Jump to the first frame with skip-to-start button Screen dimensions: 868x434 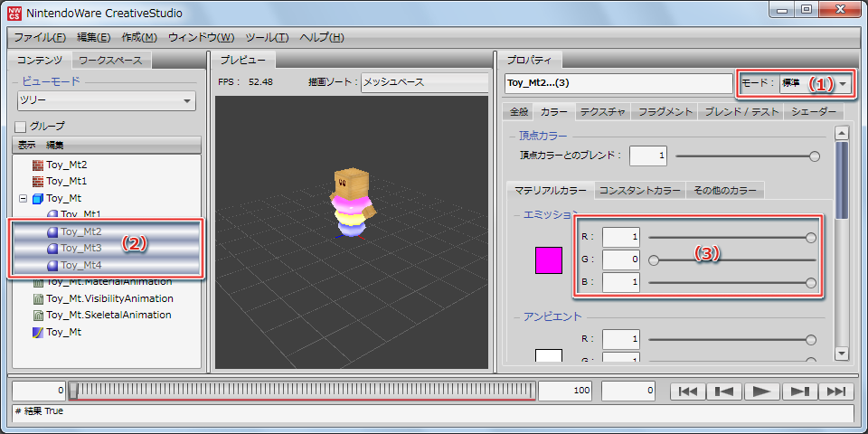click(687, 391)
